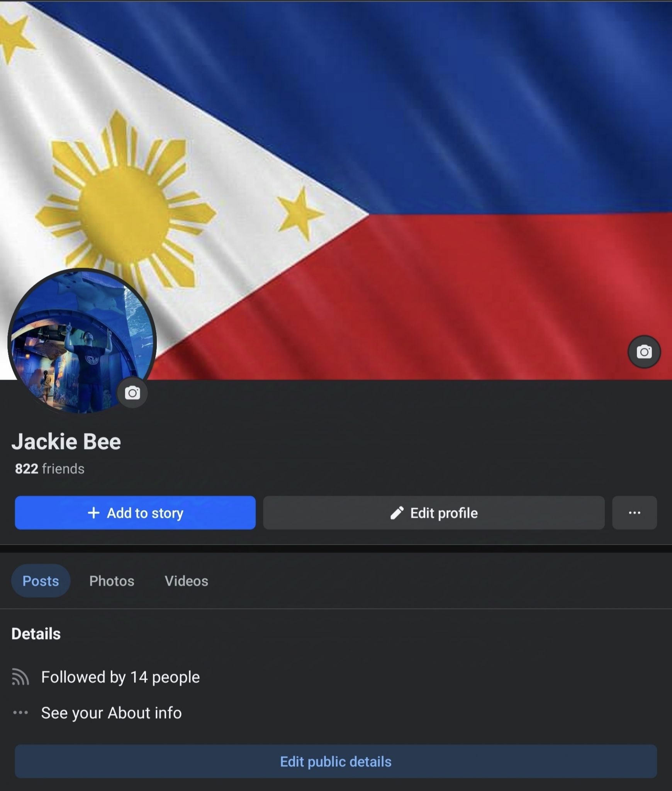Open See your About info
The image size is (672, 791).
[111, 713]
